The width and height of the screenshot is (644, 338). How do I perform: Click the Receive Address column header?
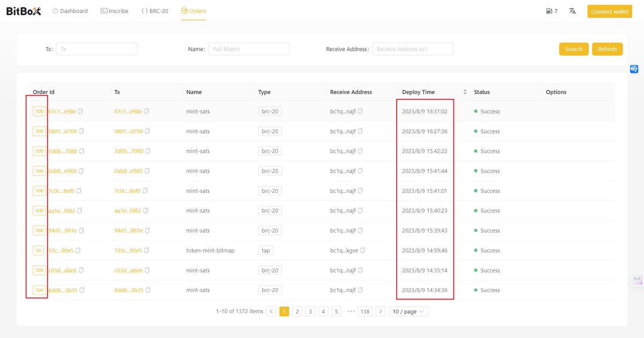[351, 92]
